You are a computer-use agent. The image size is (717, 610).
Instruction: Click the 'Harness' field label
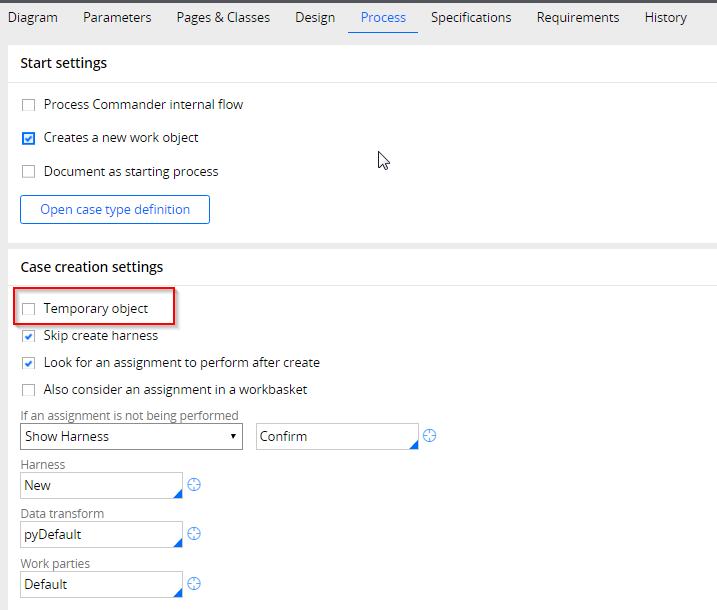click(x=43, y=465)
